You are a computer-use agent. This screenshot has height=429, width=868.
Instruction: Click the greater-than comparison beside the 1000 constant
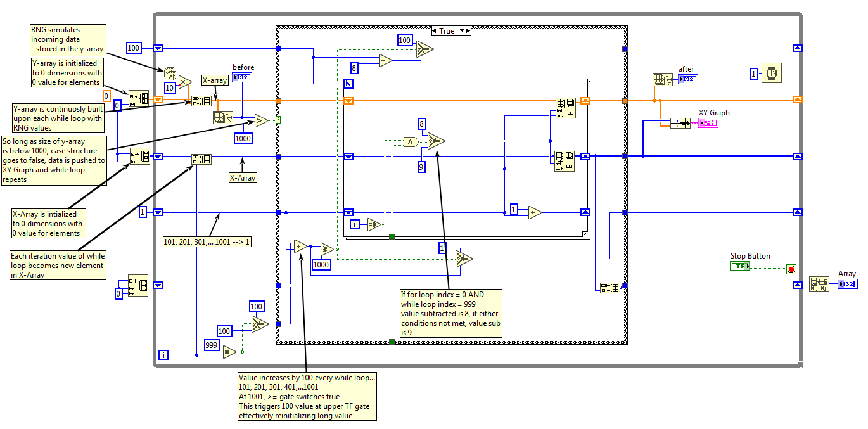tap(259, 120)
